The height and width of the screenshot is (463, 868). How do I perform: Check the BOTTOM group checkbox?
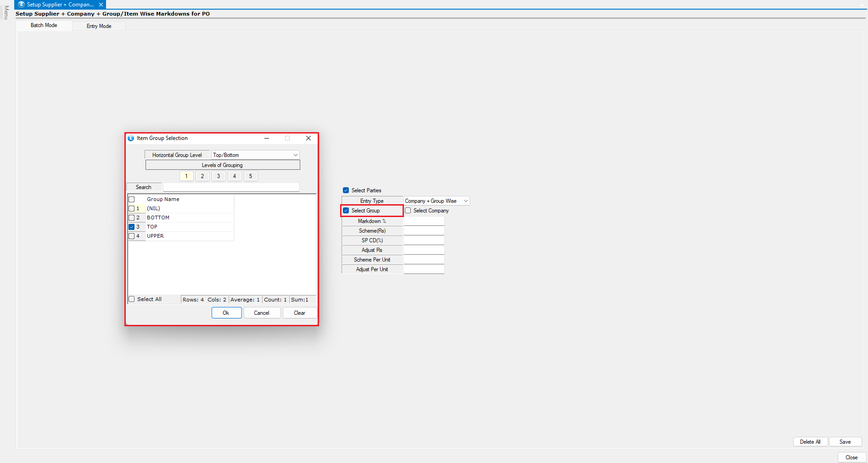point(132,218)
